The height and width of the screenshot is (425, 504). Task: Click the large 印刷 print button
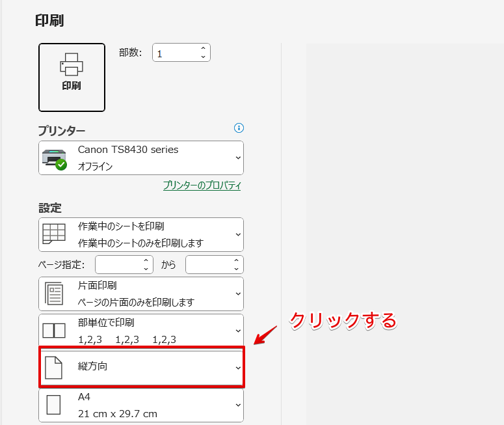tap(72, 77)
